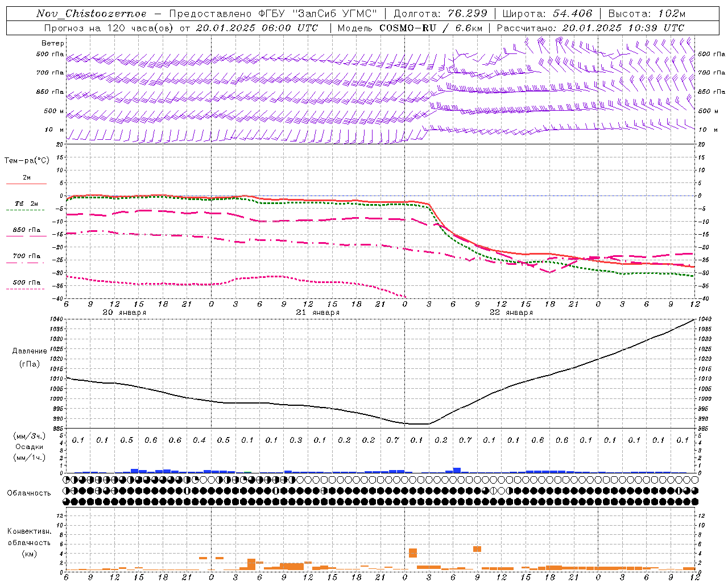
Task: Click the '(мм/3ч.)' precipitation unit label
Action: pyautogui.click(x=30, y=436)
